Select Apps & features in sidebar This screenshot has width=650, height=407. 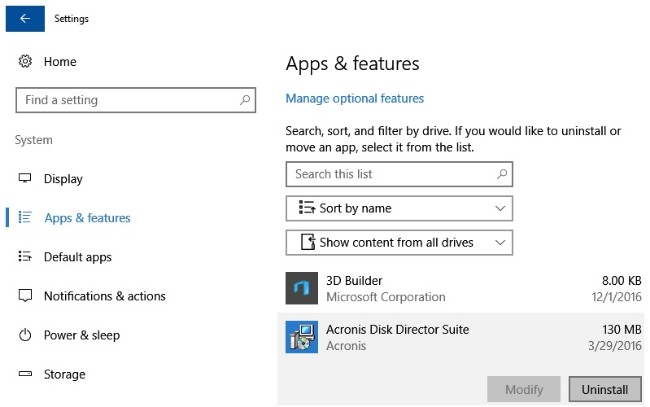[87, 218]
